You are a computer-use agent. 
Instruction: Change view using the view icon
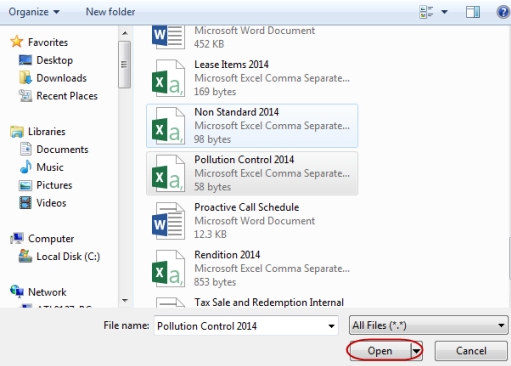[x=426, y=12]
